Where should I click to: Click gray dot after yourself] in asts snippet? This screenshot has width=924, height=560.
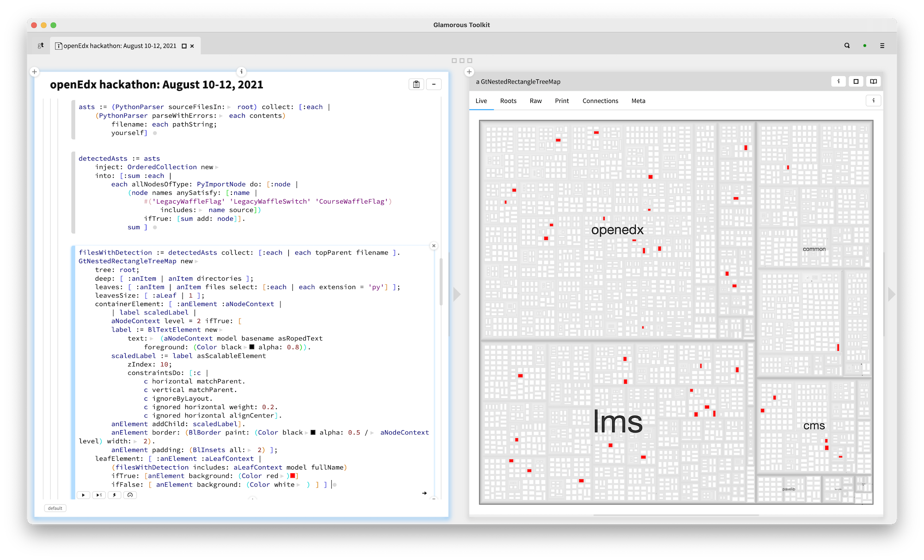point(155,133)
